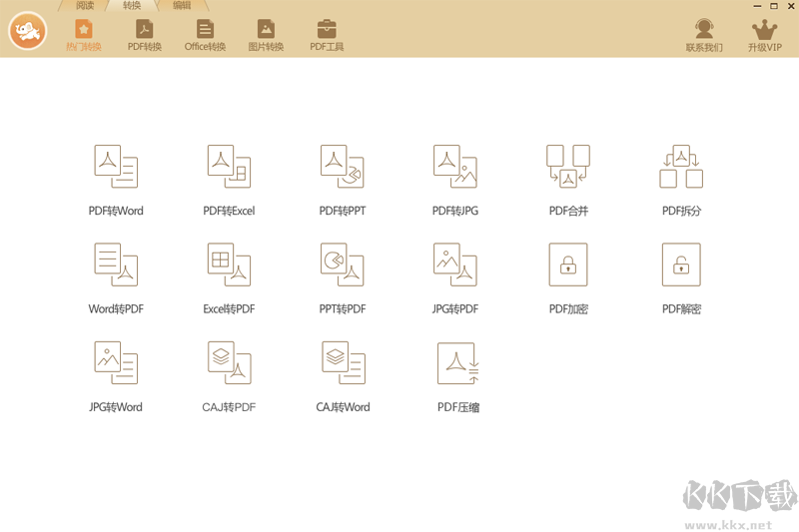Viewport: 799px width, 532px height.
Task: Select the PDF转Excel icon
Action: click(x=229, y=167)
